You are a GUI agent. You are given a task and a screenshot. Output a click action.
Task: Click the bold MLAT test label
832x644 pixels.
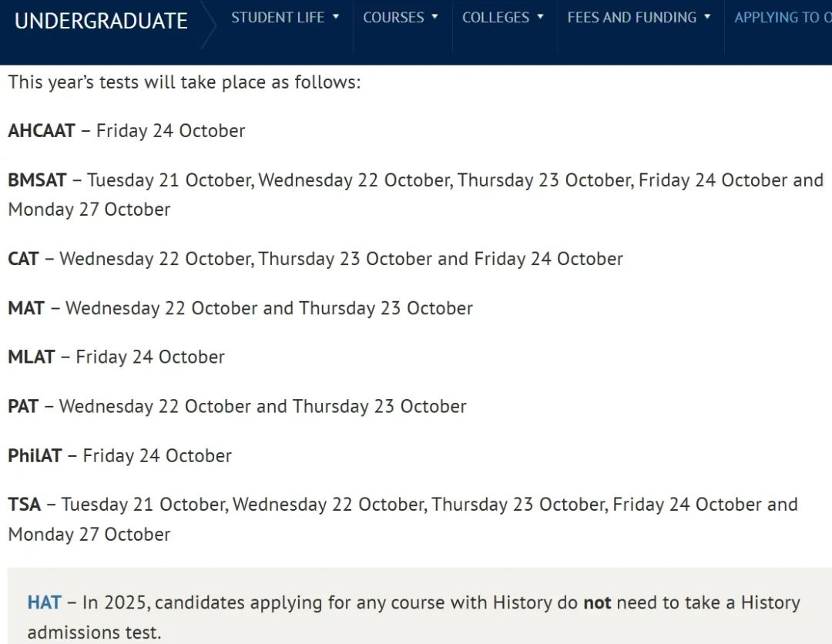[32, 357]
